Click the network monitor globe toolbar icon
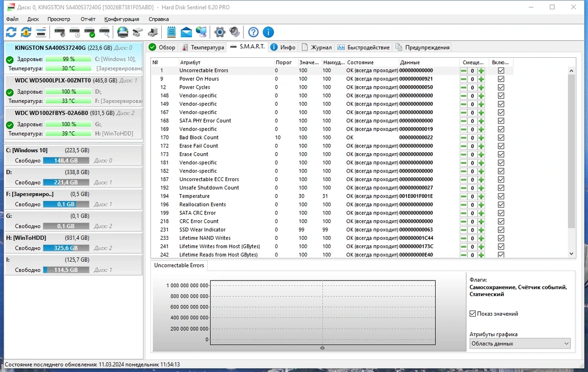This screenshot has width=588, height=372. point(201,32)
